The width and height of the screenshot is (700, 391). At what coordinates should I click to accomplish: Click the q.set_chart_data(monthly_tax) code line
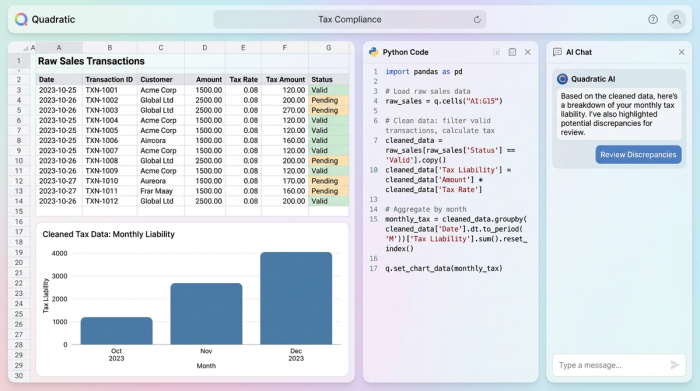pos(444,268)
